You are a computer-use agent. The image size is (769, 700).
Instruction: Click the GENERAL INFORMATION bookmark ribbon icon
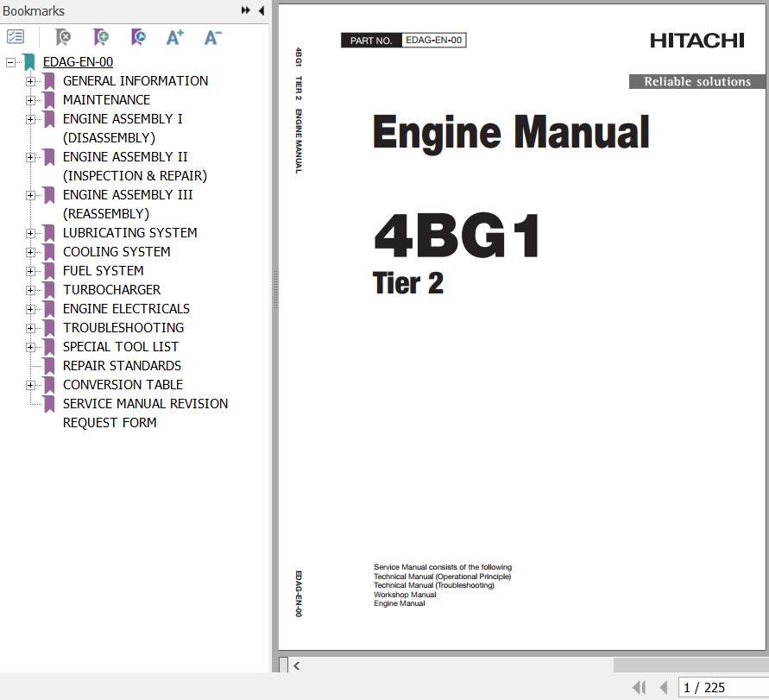pos(49,81)
